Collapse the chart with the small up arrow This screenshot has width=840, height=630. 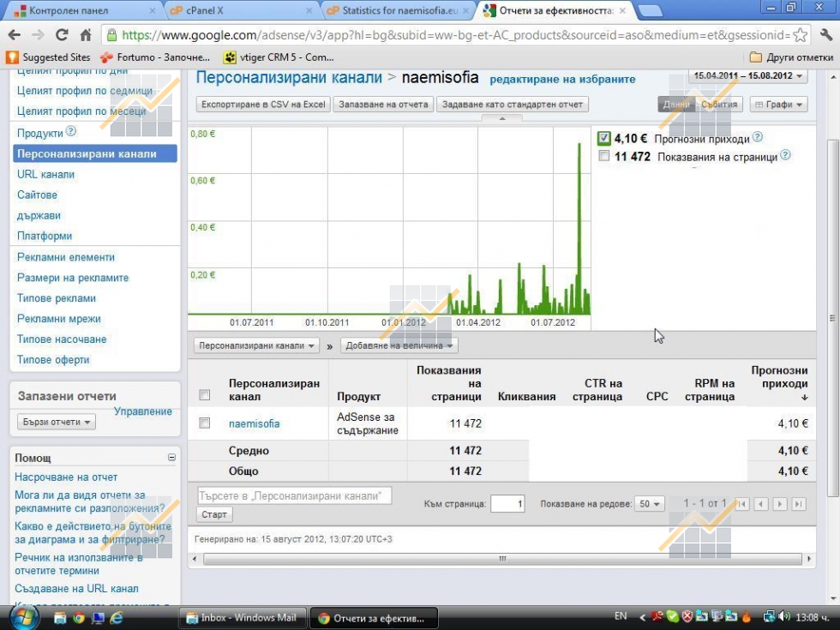click(502, 118)
